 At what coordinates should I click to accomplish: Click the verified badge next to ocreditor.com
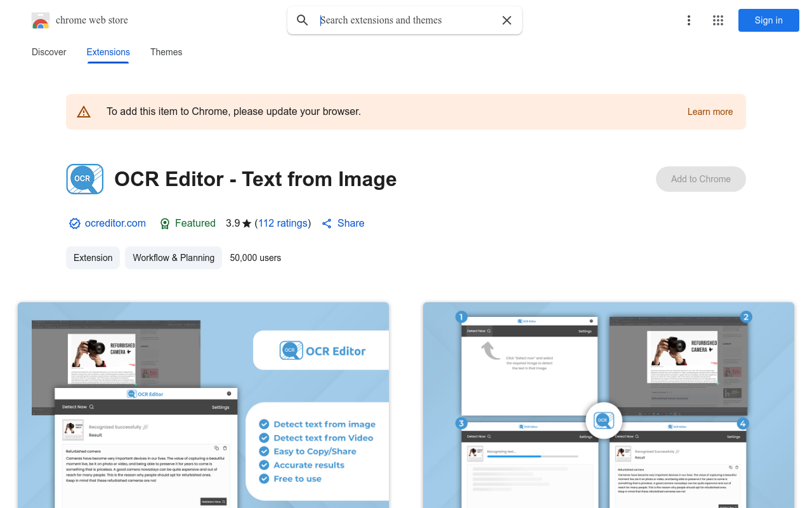coord(75,224)
